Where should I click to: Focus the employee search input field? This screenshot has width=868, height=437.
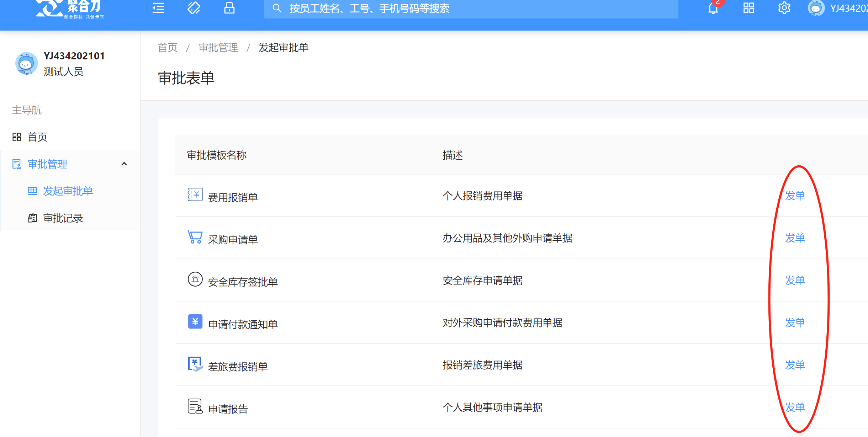[471, 9]
